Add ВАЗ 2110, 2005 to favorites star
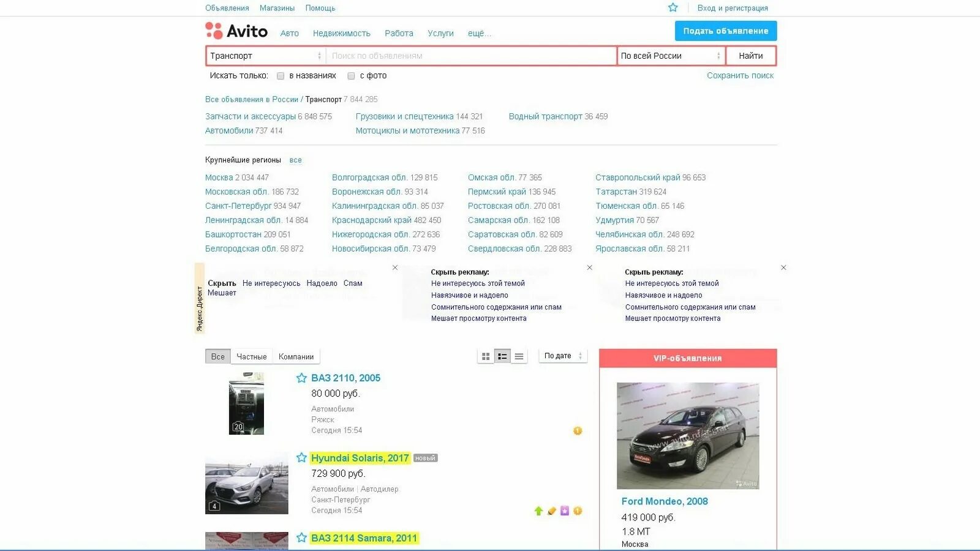The height and width of the screenshot is (551, 980). 301,378
